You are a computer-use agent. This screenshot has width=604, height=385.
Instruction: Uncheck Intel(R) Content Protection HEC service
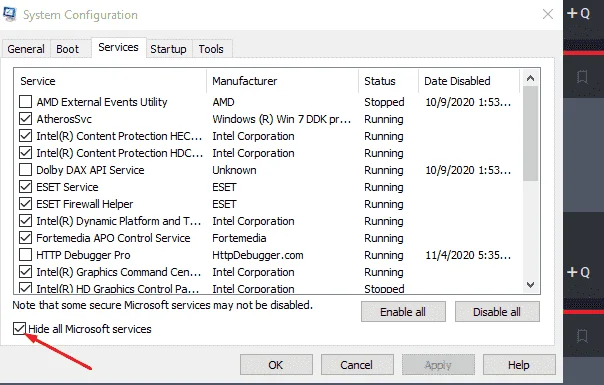click(25, 136)
